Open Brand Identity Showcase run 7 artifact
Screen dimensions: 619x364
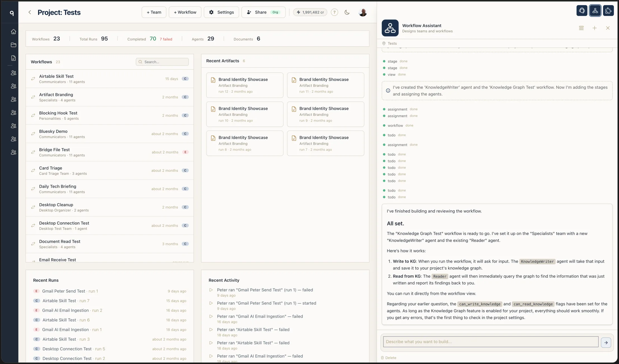pyautogui.click(x=326, y=143)
